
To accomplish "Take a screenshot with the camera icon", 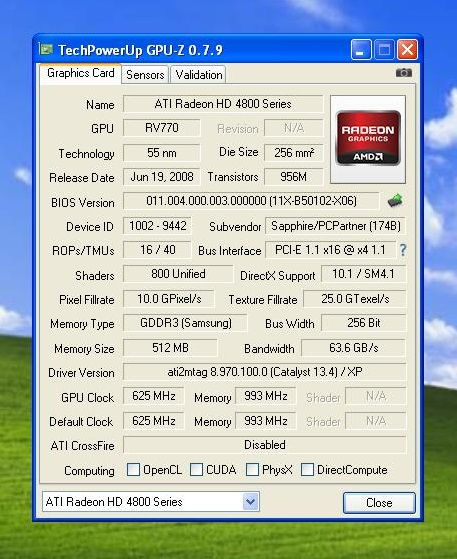I will [404, 73].
